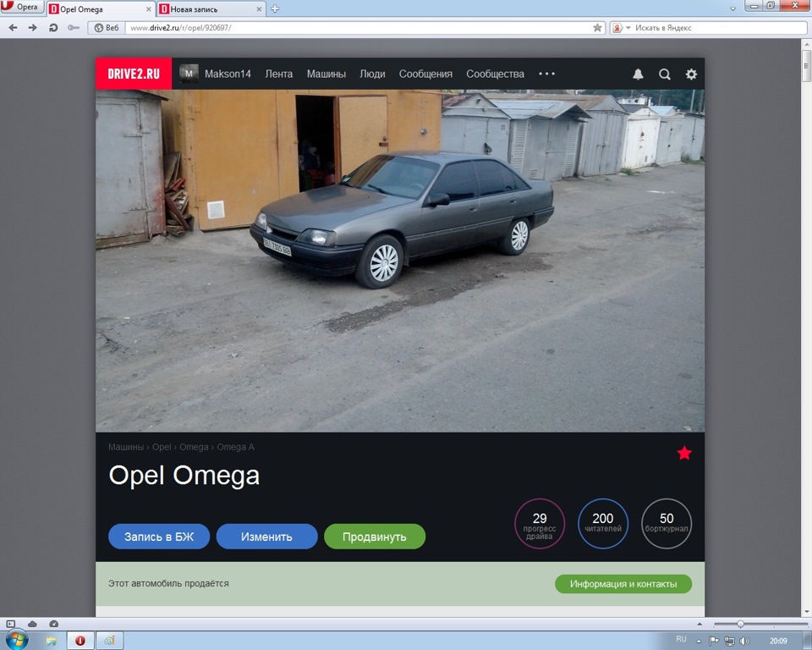
Task: Open the Makson14 profile avatar
Action: coord(189,74)
